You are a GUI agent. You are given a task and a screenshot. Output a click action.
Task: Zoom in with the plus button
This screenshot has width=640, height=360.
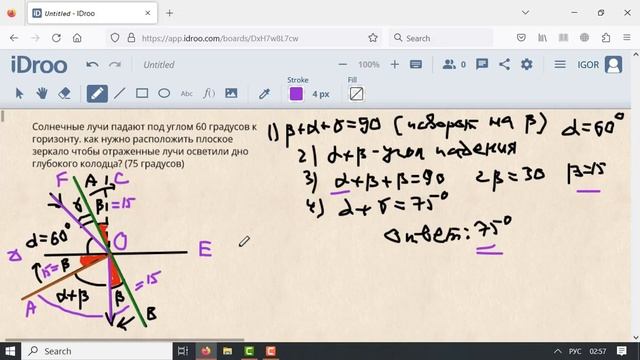coord(394,64)
